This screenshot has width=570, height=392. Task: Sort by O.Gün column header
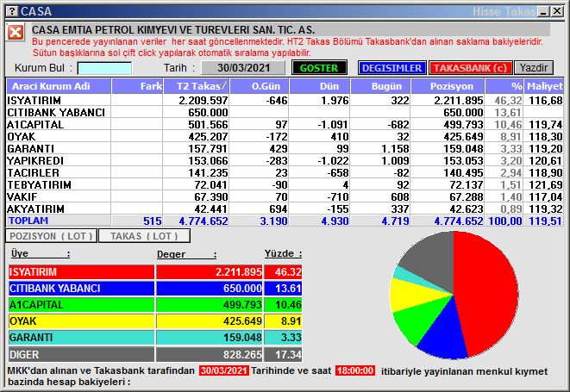coord(260,86)
